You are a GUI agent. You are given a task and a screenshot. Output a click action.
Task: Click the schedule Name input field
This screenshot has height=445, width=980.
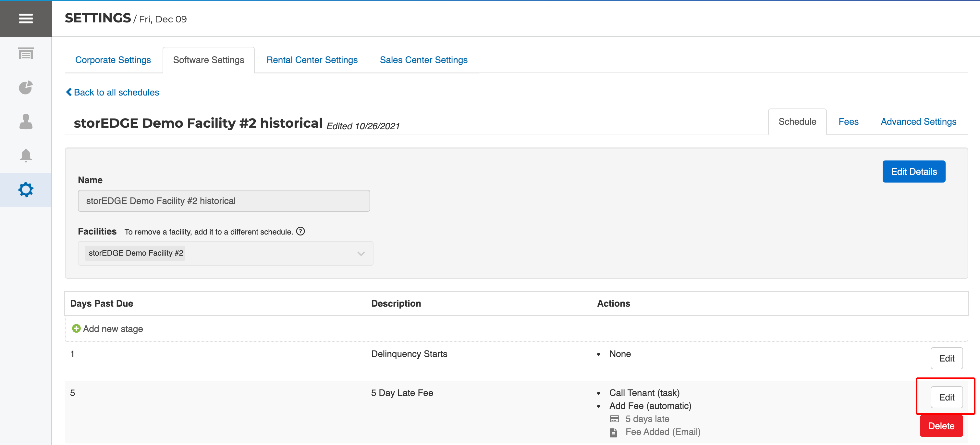point(224,201)
